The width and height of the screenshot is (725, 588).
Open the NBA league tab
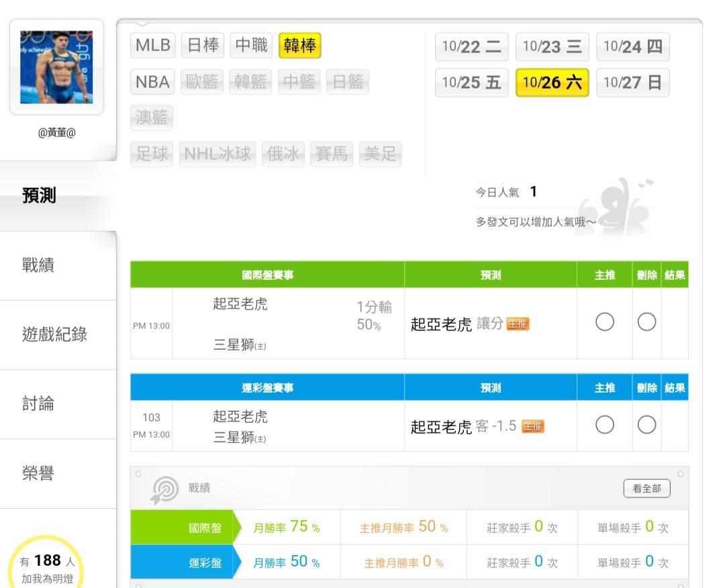(x=152, y=82)
